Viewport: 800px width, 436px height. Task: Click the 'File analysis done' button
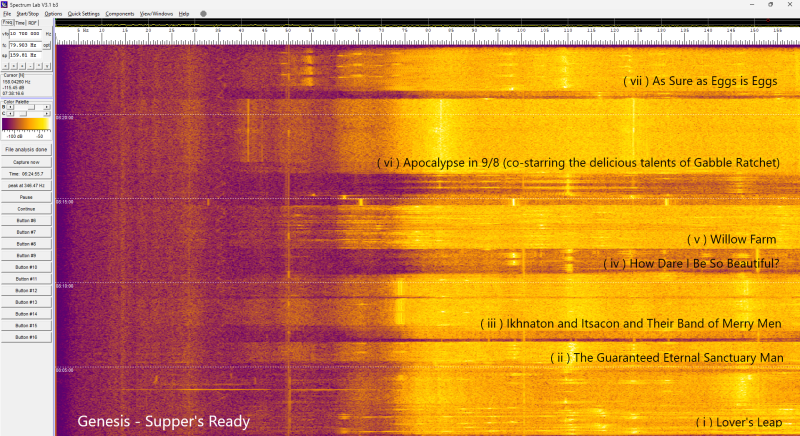tap(26, 149)
